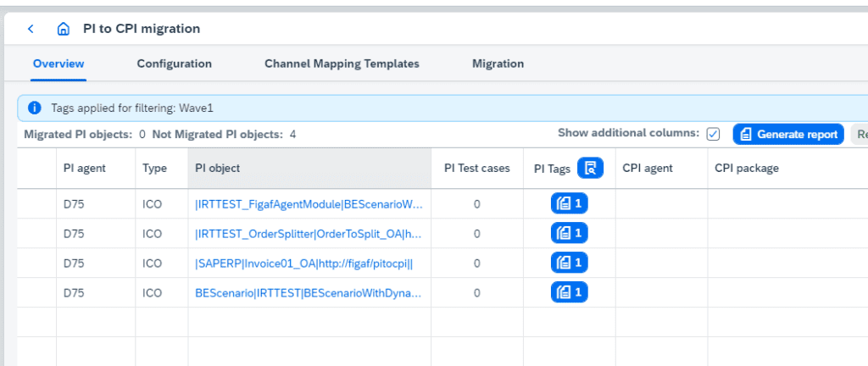
Task: Click the CPI agent column header
Action: (661, 168)
